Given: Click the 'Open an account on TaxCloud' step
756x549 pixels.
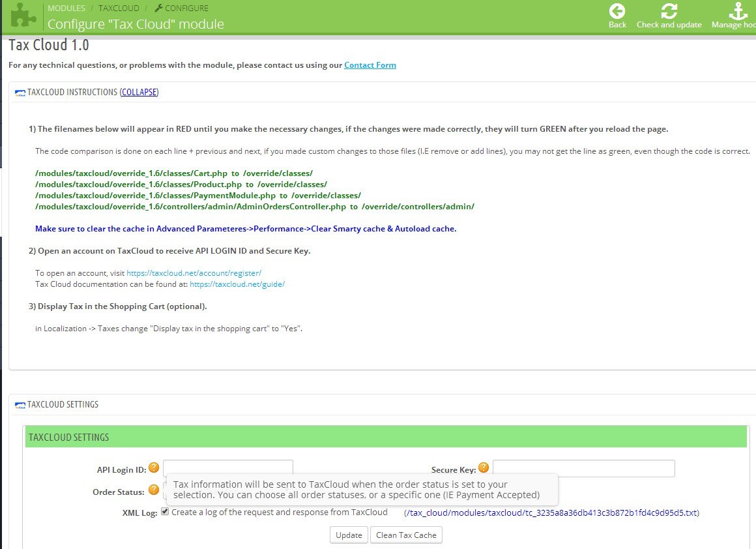Looking at the screenshot, I should (169, 251).
